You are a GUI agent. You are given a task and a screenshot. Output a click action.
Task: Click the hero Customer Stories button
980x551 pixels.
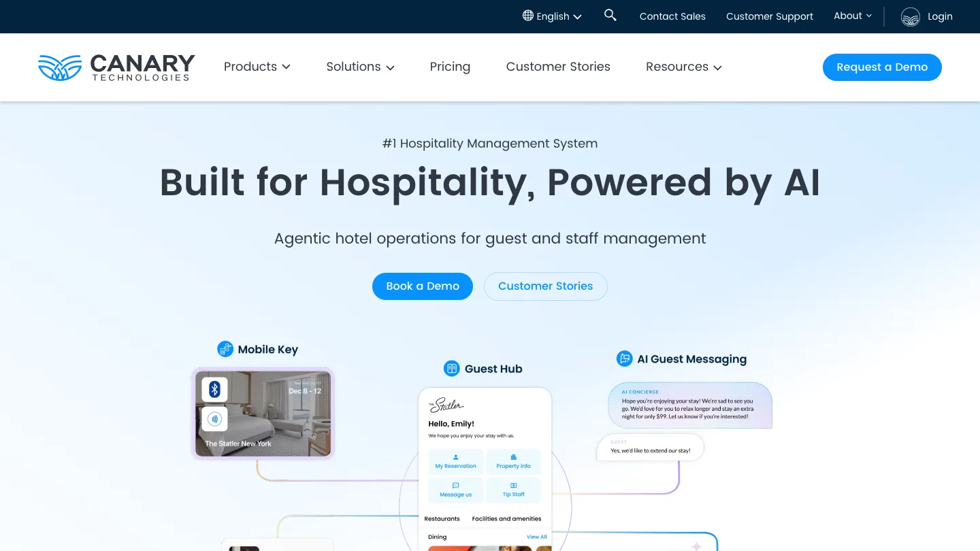(x=546, y=286)
